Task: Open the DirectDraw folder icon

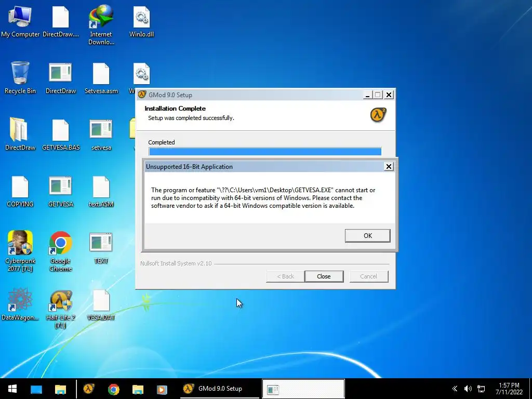Action: pyautogui.click(x=20, y=135)
